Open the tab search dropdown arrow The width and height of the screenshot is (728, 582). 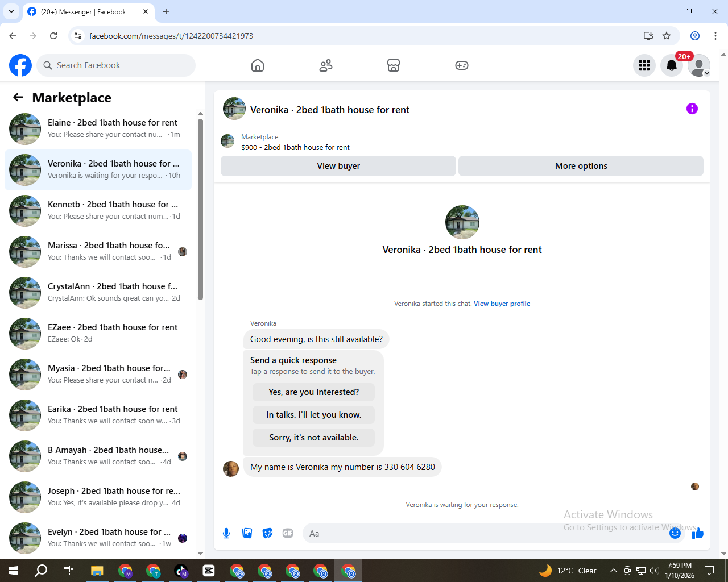coord(11,11)
